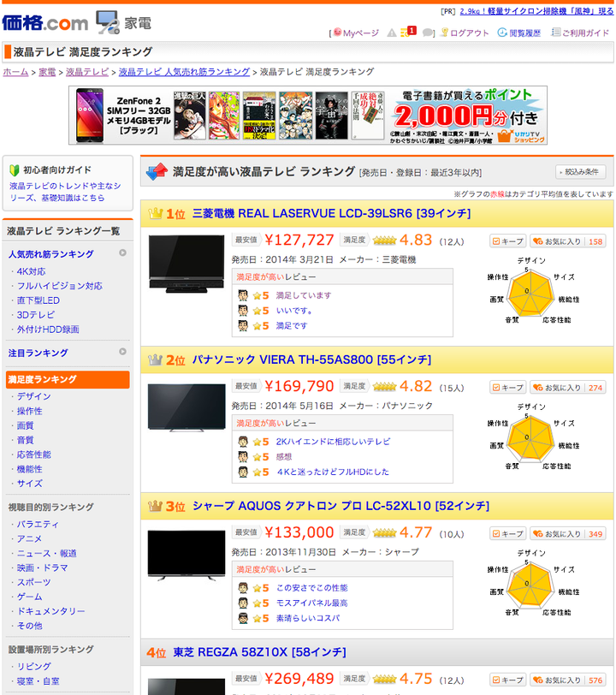Viewport: 616px width, 695px height.
Task: Open パナソニック VIERA TH-55AS800 product
Action: coord(311,359)
